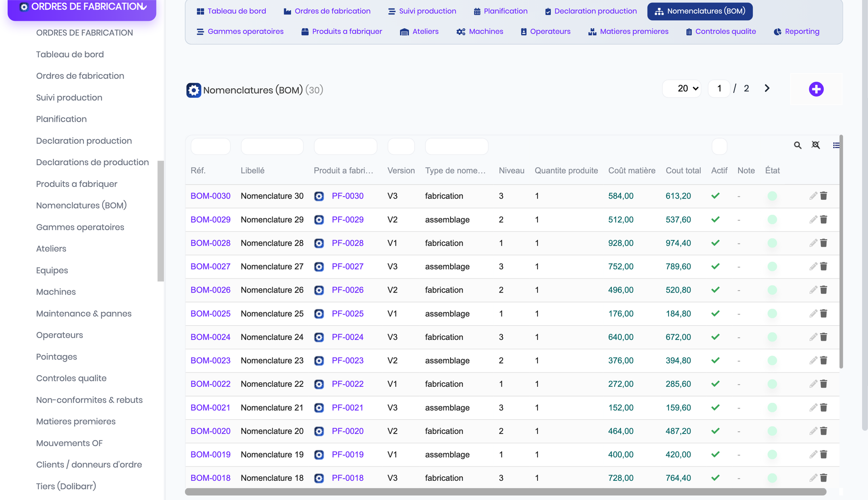The width and height of the screenshot is (868, 500).
Task: Click sidebar Tiers (Dolibarr) link
Action: [66, 486]
